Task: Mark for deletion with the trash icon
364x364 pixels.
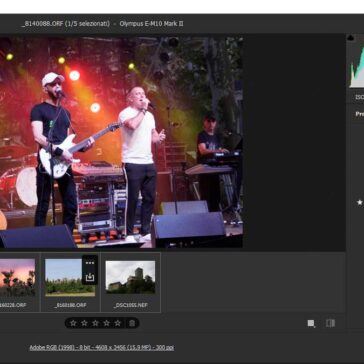Action: [x=132, y=323]
